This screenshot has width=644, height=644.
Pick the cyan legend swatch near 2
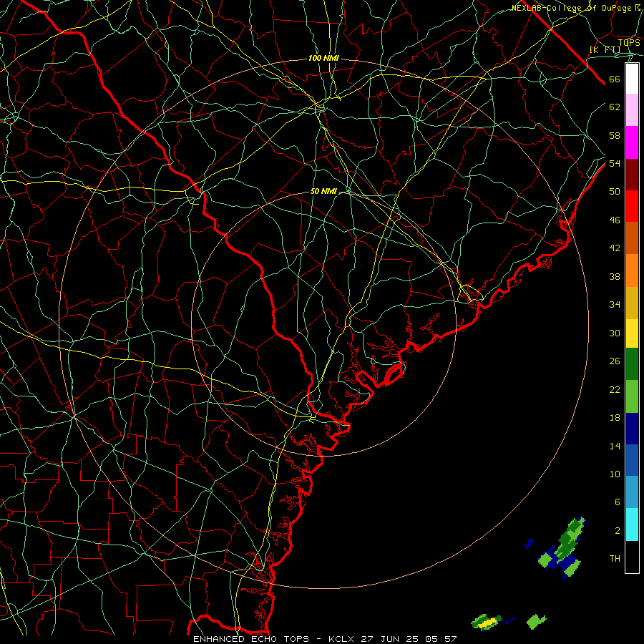[632, 525]
